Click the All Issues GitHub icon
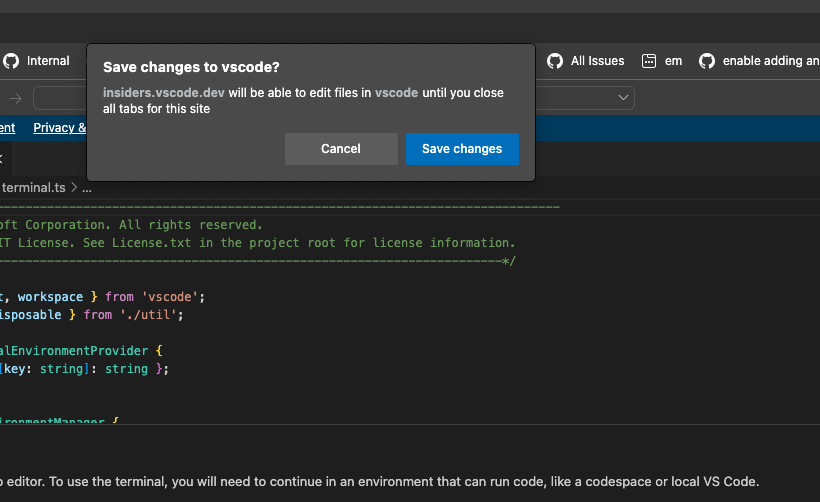This screenshot has height=502, width=820. pyautogui.click(x=555, y=61)
